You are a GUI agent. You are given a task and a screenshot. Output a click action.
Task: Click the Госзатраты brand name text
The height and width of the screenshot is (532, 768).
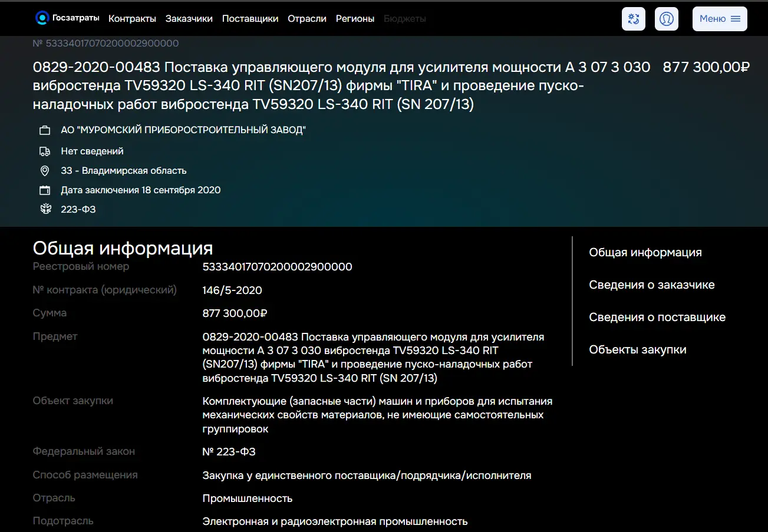(x=75, y=18)
